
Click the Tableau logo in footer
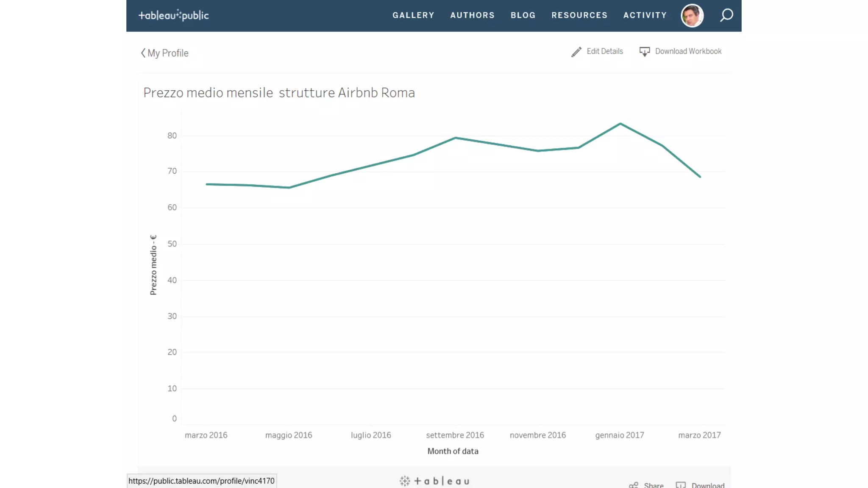pyautogui.click(x=434, y=481)
